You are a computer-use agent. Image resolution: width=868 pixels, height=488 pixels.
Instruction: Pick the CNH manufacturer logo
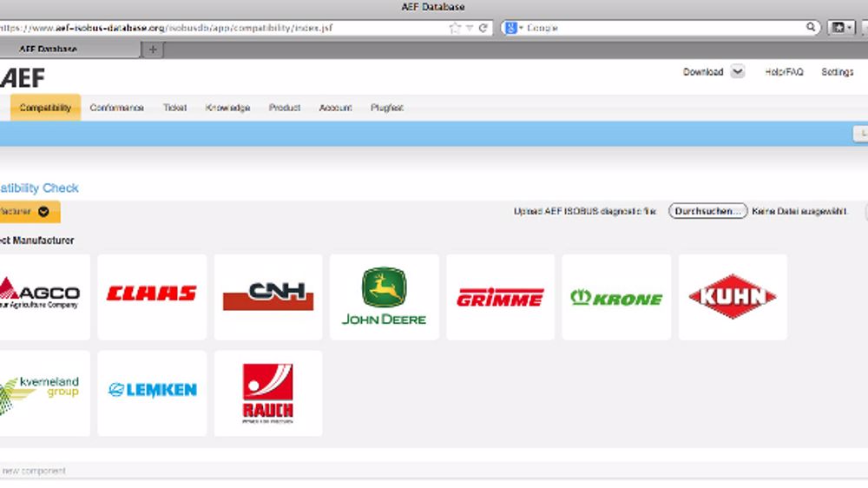pyautogui.click(x=268, y=296)
